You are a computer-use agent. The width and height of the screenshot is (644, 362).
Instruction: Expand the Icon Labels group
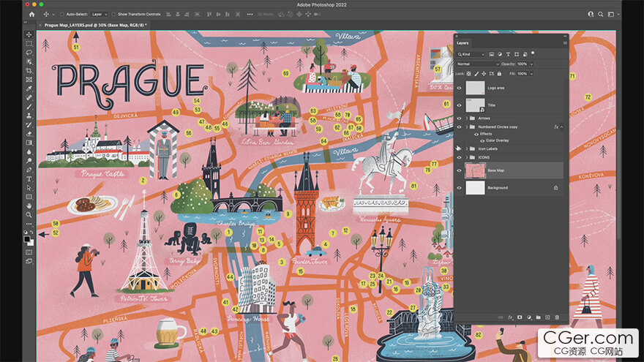coord(467,148)
